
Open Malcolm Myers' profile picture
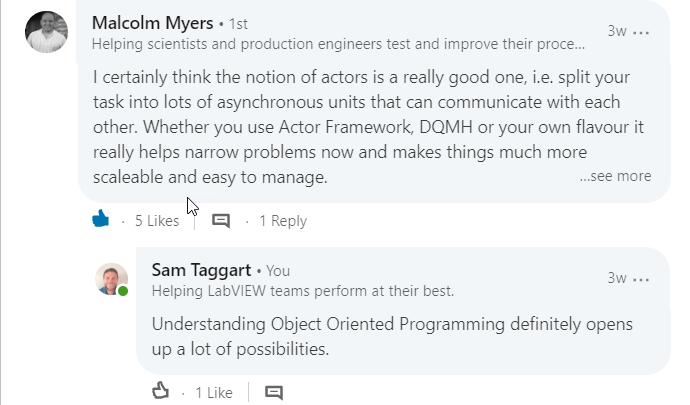(47, 32)
